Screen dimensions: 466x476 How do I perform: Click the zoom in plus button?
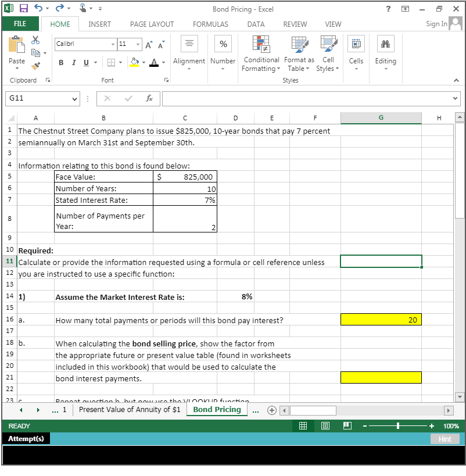(431, 426)
